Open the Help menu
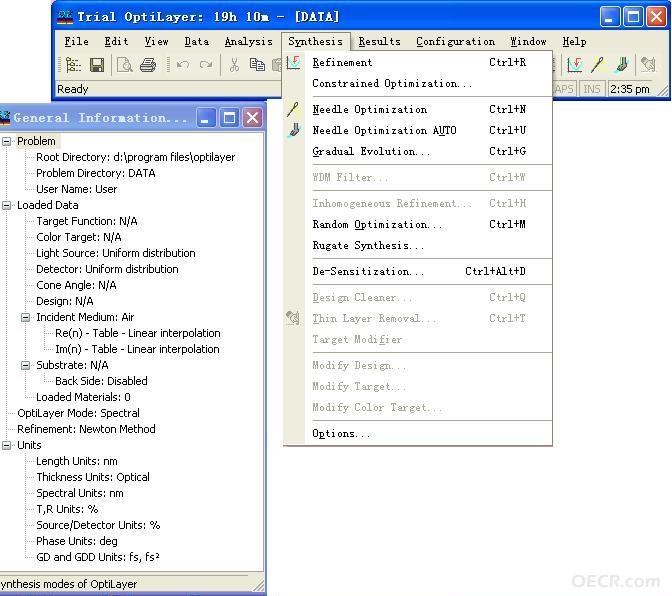672x596 pixels. [x=574, y=42]
